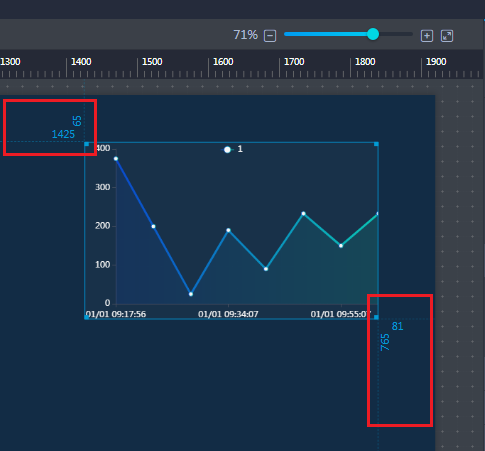Click the lowest data point on the line
The image size is (485, 451).
coord(191,294)
